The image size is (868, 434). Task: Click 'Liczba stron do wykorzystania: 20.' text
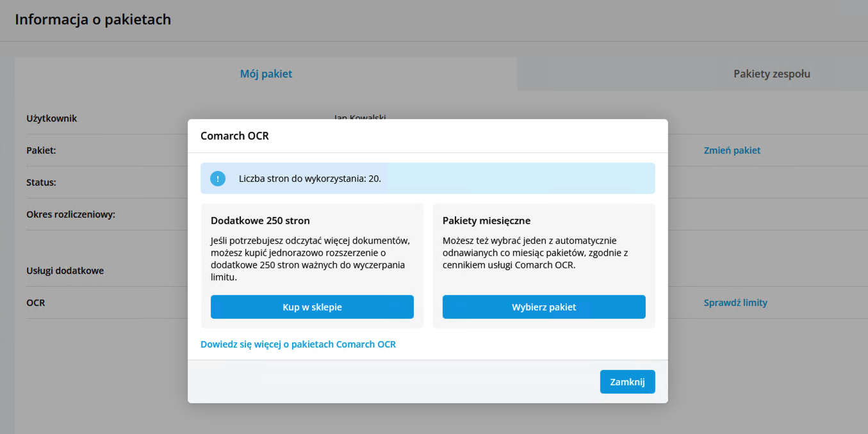coord(309,179)
